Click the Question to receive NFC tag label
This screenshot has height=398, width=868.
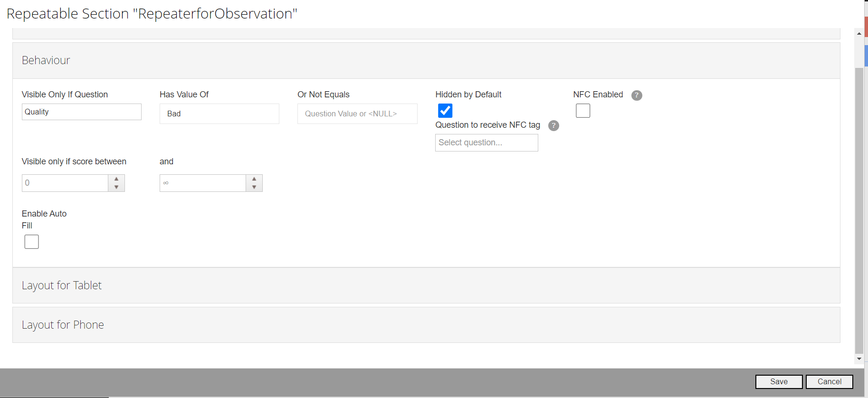pyautogui.click(x=488, y=125)
